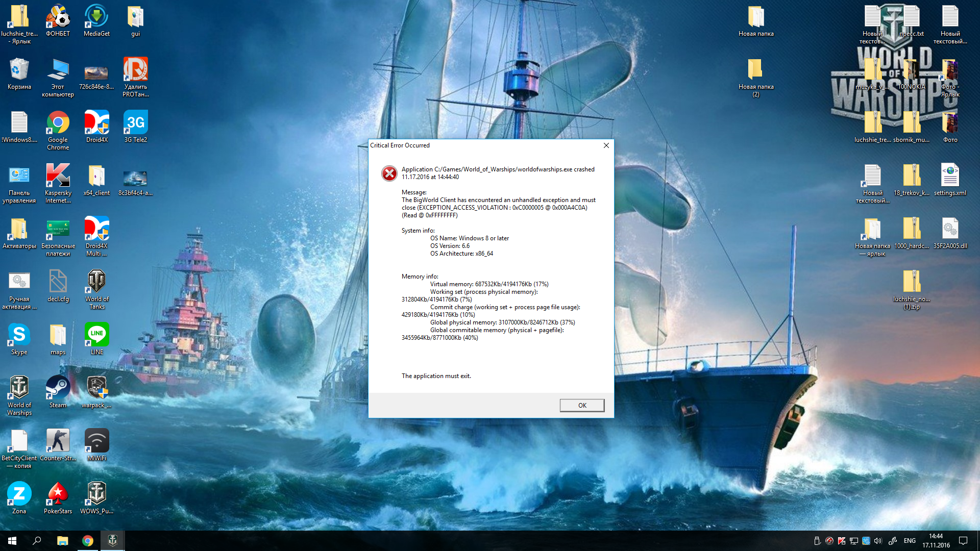Image resolution: width=980 pixels, height=551 pixels.
Task: Click the PokerStars desktop shortcut
Action: coord(58,498)
